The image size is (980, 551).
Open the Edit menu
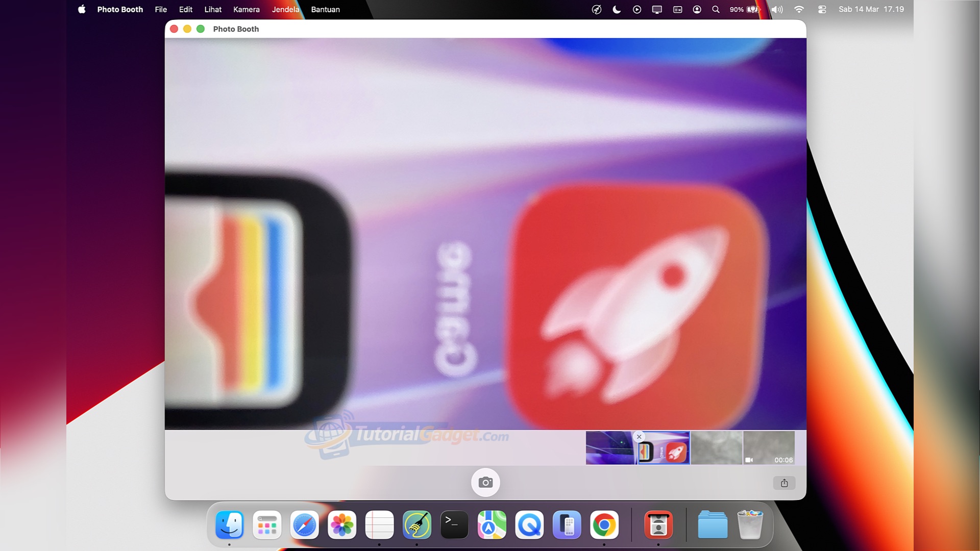[x=186, y=9]
